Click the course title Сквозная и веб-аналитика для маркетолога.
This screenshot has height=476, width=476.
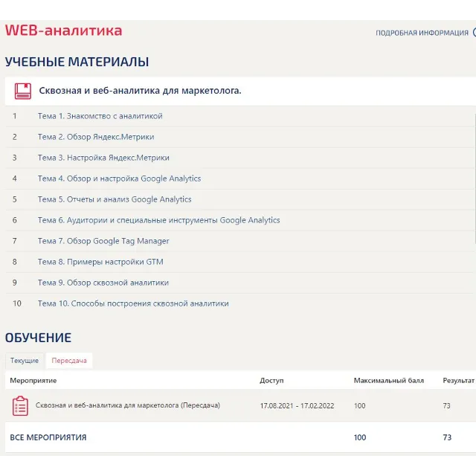(140, 91)
